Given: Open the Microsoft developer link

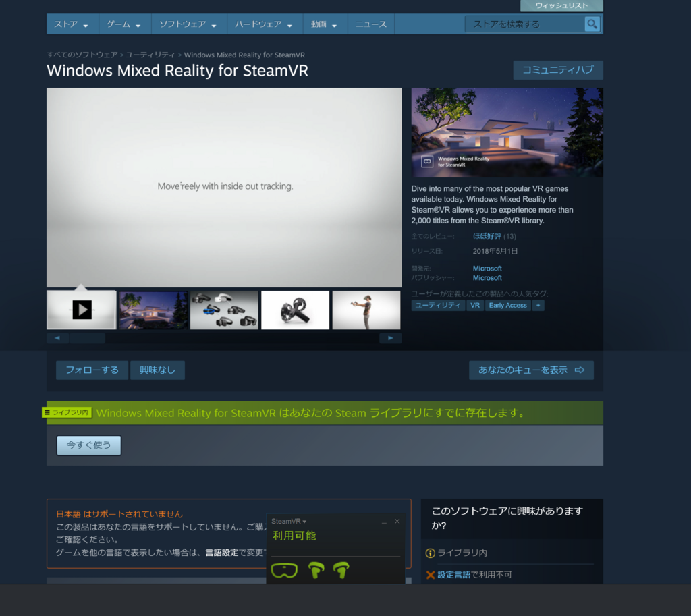Looking at the screenshot, I should pyautogui.click(x=487, y=269).
